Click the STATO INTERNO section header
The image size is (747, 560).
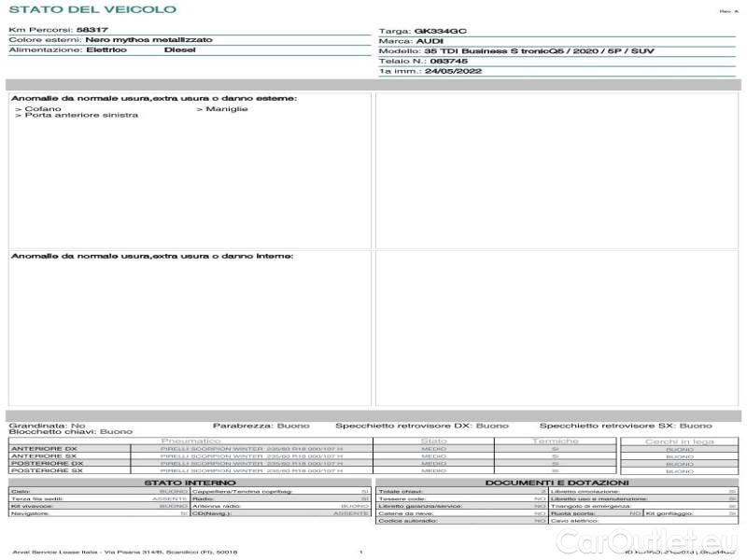pyautogui.click(x=190, y=483)
